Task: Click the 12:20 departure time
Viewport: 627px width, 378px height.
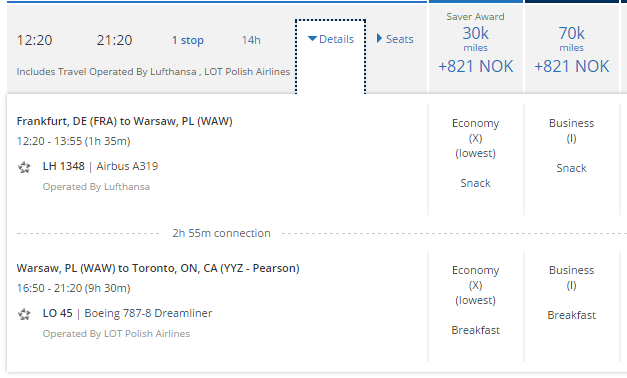Action: 34,40
